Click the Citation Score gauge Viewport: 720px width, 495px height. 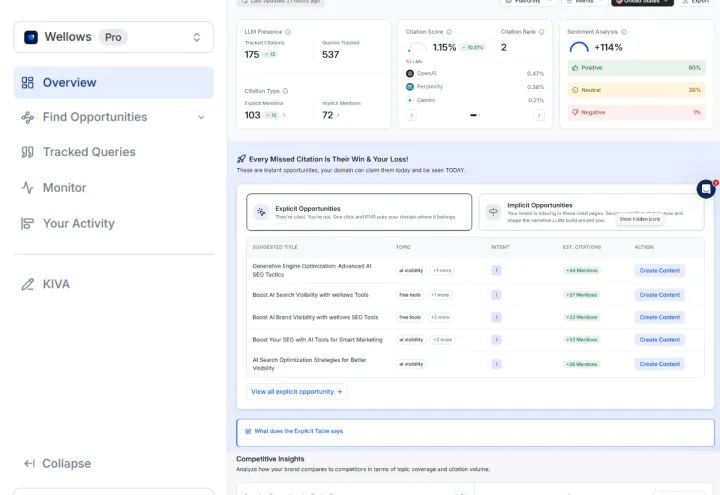click(x=417, y=47)
